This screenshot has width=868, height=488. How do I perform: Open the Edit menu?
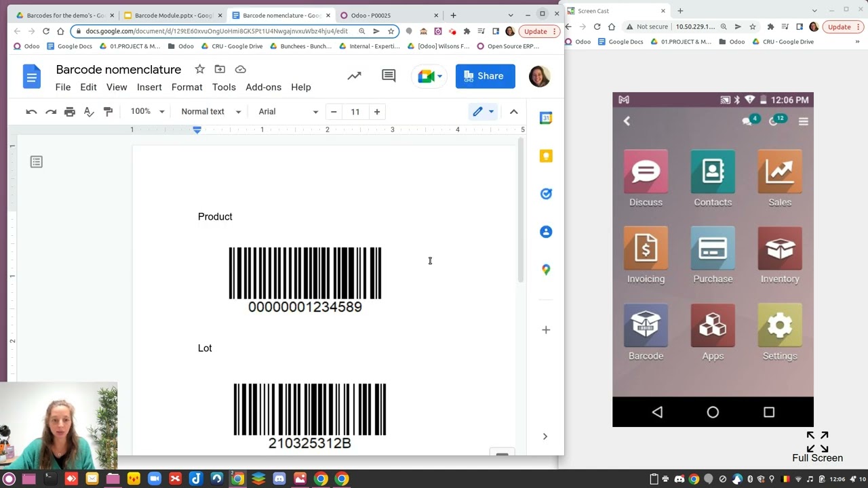click(x=88, y=87)
